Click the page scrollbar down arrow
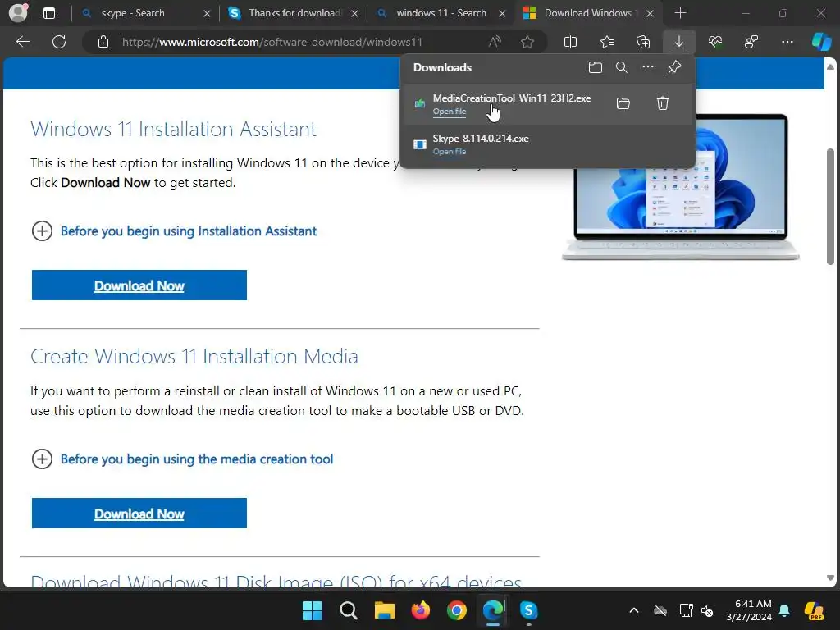 [830, 578]
